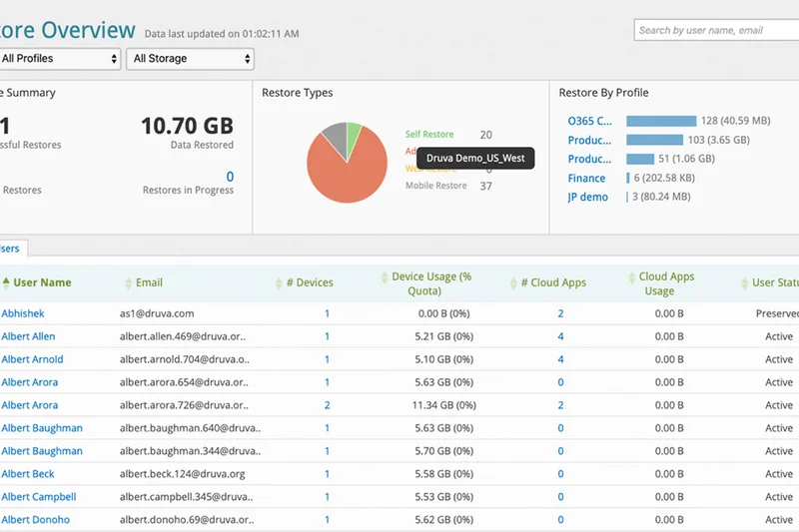799x532 pixels.
Task: Open user Albert Campbell
Action: tap(39, 497)
